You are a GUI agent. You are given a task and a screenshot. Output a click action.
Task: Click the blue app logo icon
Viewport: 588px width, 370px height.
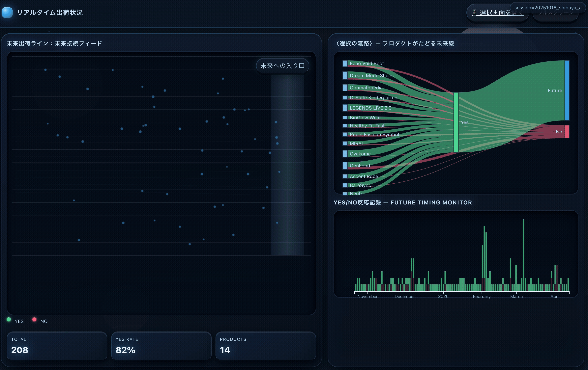(x=7, y=13)
